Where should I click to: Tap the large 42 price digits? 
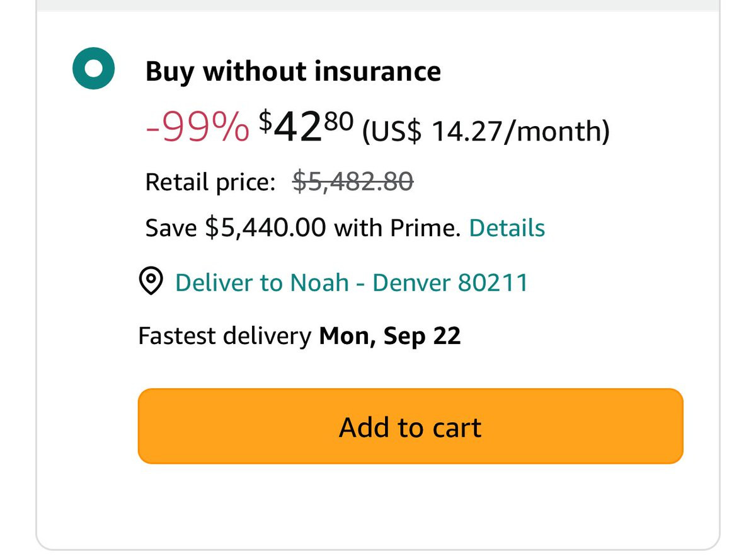[x=300, y=127]
